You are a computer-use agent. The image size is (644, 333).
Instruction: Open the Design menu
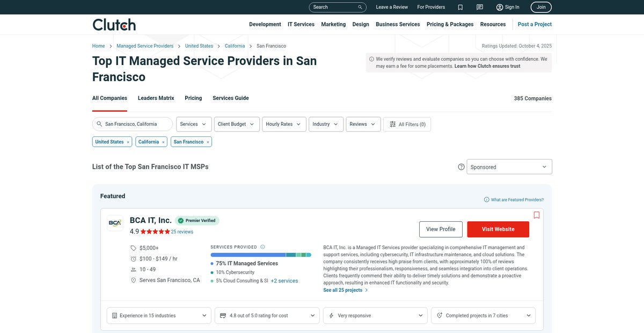tap(361, 25)
